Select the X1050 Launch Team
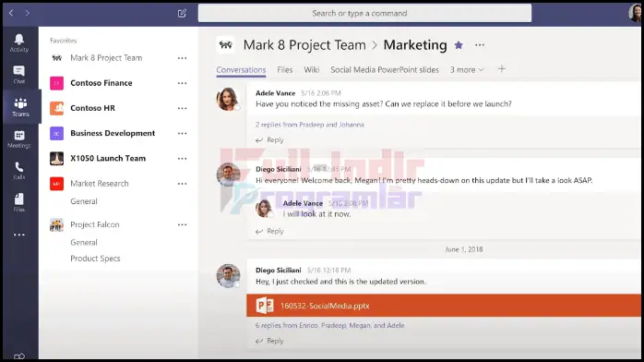The height and width of the screenshot is (362, 644). pyautogui.click(x=108, y=158)
